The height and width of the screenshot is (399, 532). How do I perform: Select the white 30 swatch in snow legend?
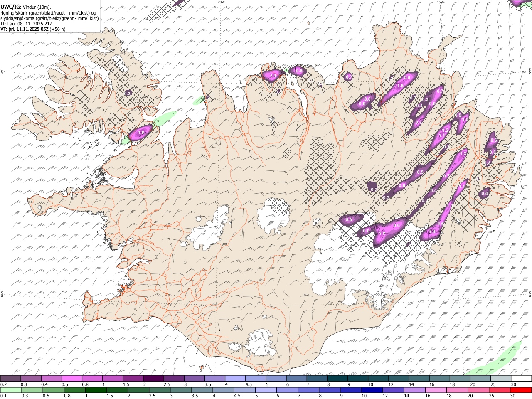(x=521, y=379)
